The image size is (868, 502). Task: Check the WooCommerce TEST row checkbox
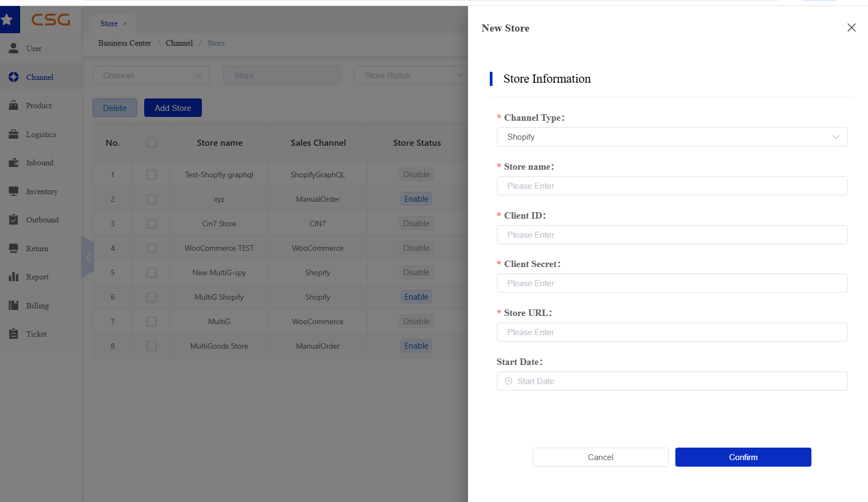coord(152,248)
